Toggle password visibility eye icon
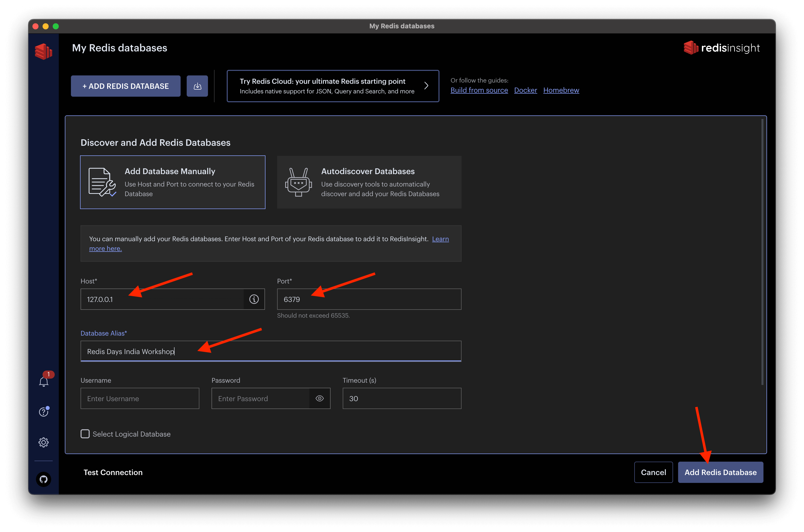 click(x=319, y=398)
